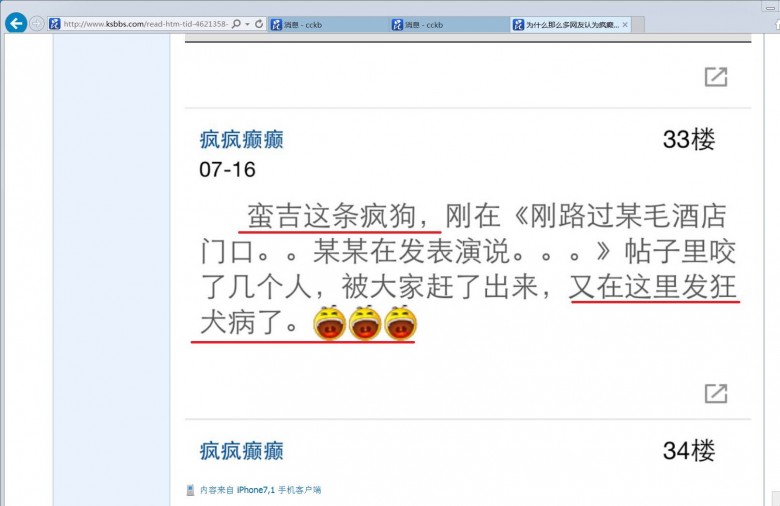The image size is (780, 506).
Task: Click the share icon above the 33楼 post
Action: click(x=716, y=77)
